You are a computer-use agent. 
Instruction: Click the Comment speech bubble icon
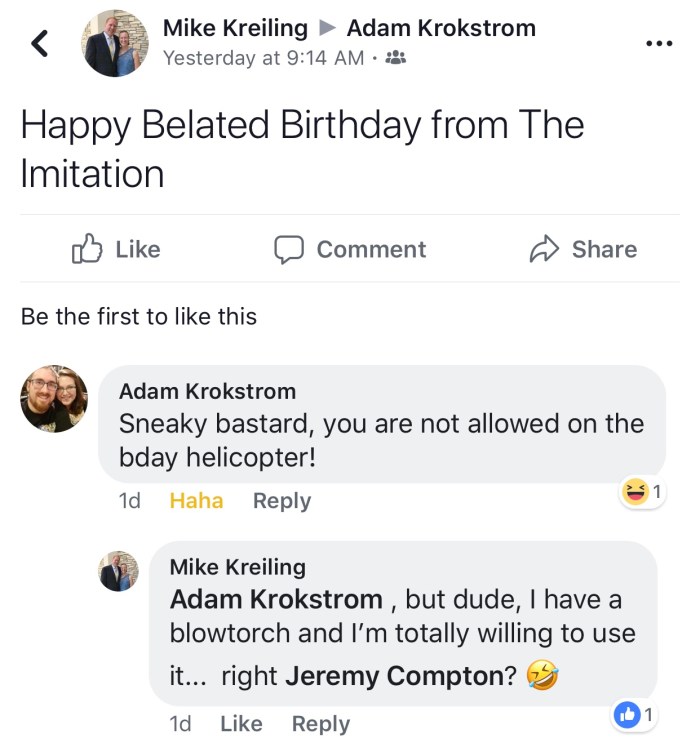click(289, 249)
